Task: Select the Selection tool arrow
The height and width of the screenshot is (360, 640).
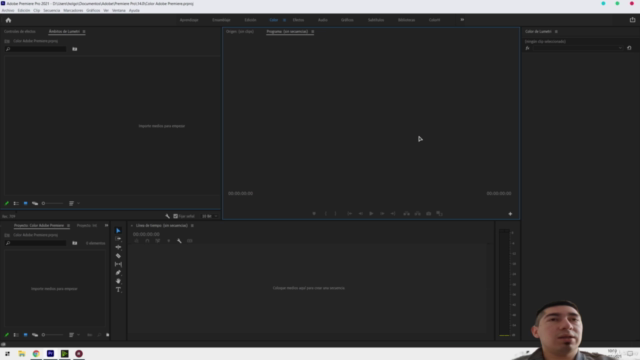Action: click(118, 231)
